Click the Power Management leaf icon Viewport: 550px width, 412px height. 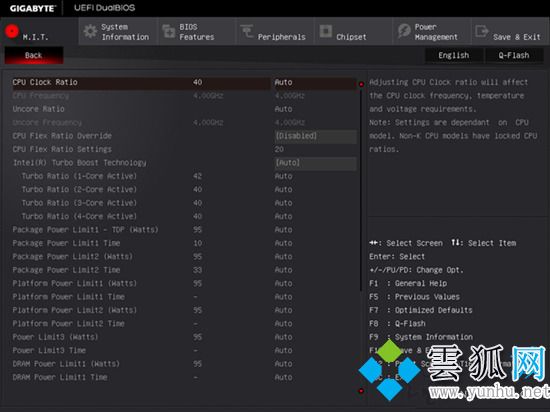[x=404, y=31]
